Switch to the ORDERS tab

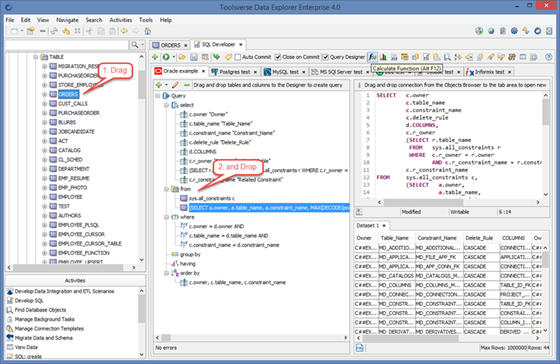point(170,45)
